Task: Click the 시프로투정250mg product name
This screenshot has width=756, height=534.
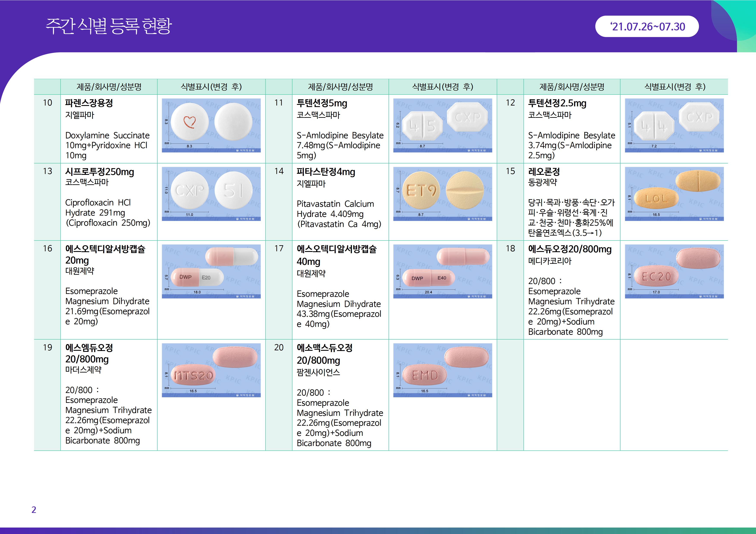Action: [x=99, y=172]
